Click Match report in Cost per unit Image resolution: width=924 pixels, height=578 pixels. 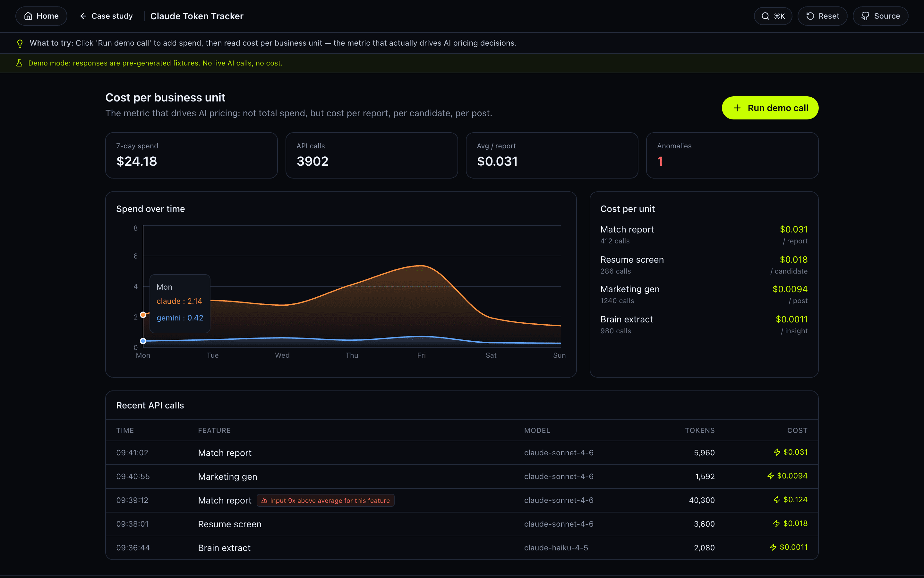pos(627,229)
